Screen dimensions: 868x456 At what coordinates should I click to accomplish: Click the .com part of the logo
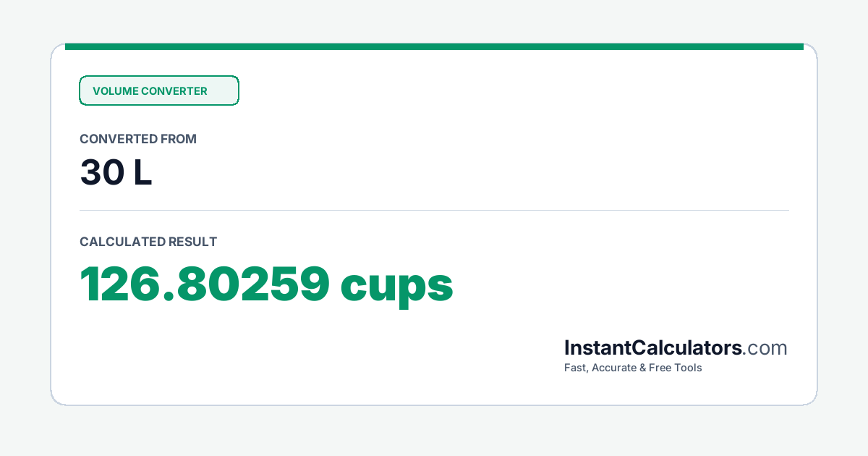765,348
